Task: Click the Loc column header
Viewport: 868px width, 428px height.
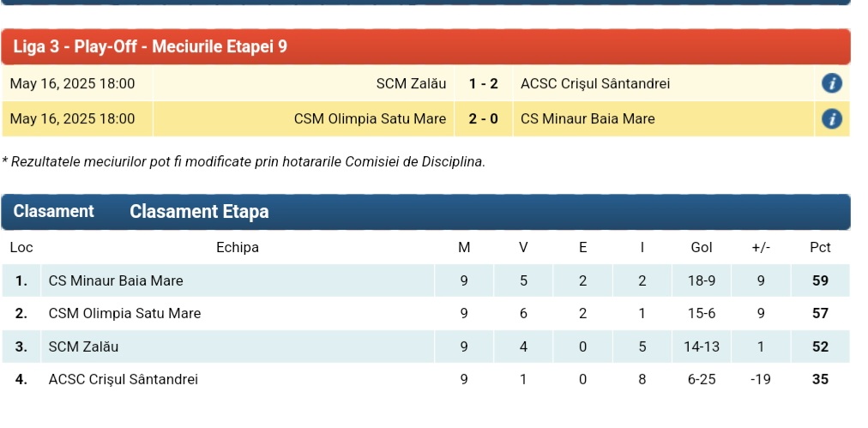Action: [21, 248]
